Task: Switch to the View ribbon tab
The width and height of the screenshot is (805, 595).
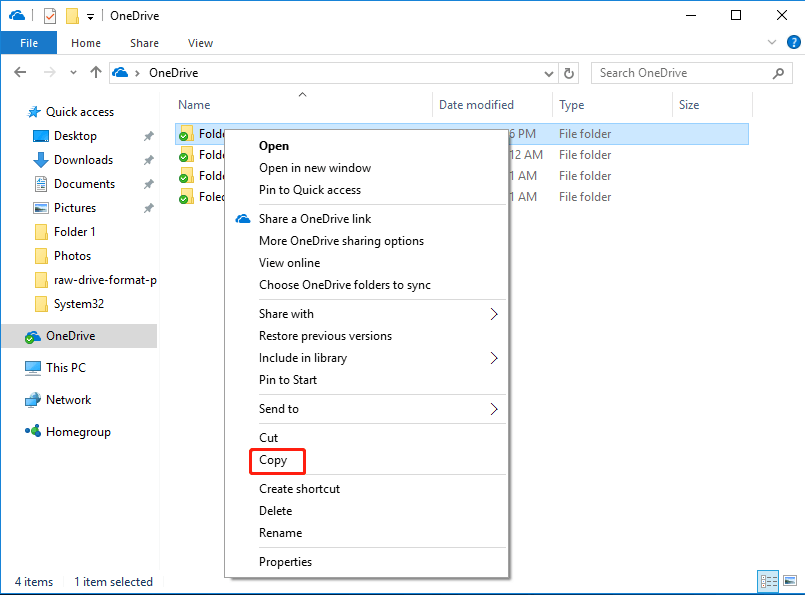Action: coord(200,43)
